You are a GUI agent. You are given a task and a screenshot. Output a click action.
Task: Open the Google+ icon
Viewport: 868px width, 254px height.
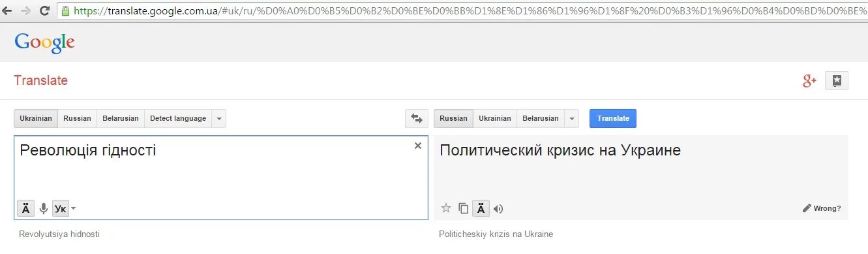[809, 81]
